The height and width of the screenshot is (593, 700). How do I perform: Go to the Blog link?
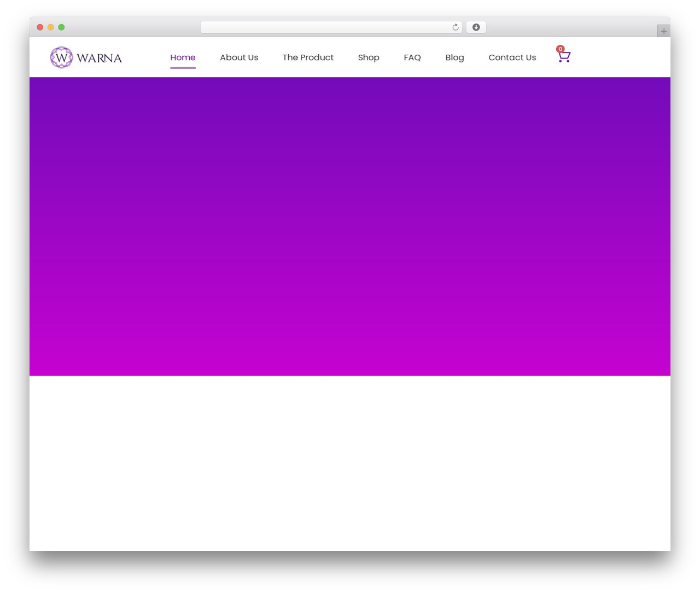[x=454, y=57]
